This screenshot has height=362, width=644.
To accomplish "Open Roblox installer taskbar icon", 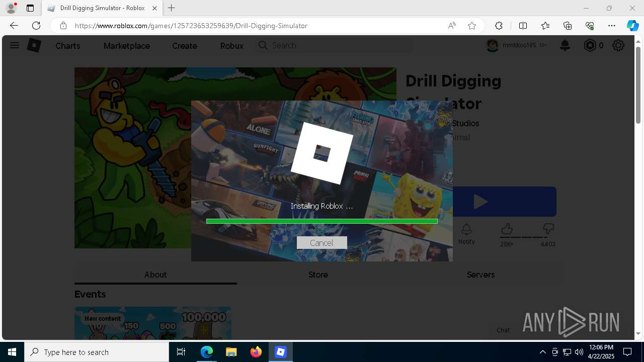I will [x=281, y=352].
